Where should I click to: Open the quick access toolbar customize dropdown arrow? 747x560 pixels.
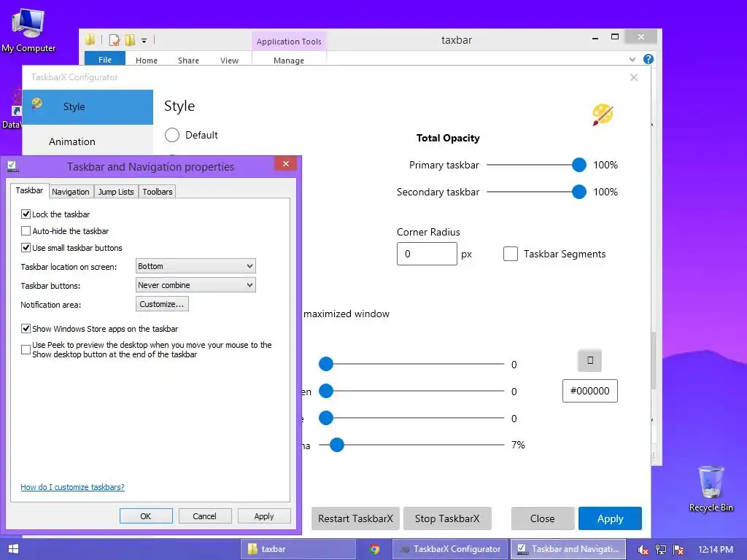point(144,41)
